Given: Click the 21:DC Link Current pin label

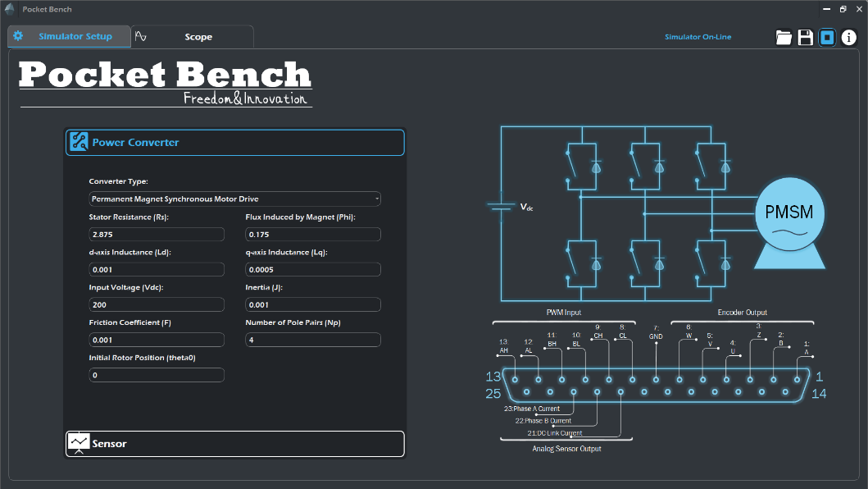Looking at the screenshot, I should click(x=555, y=433).
